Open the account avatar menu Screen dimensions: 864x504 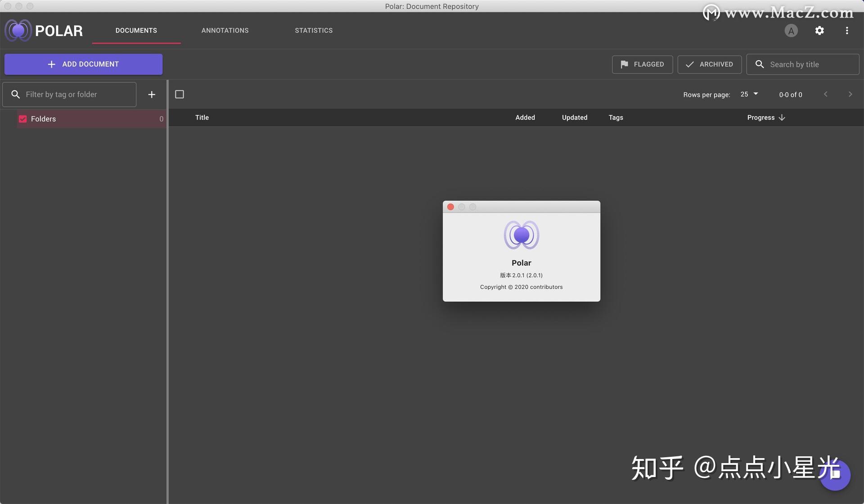[791, 31]
